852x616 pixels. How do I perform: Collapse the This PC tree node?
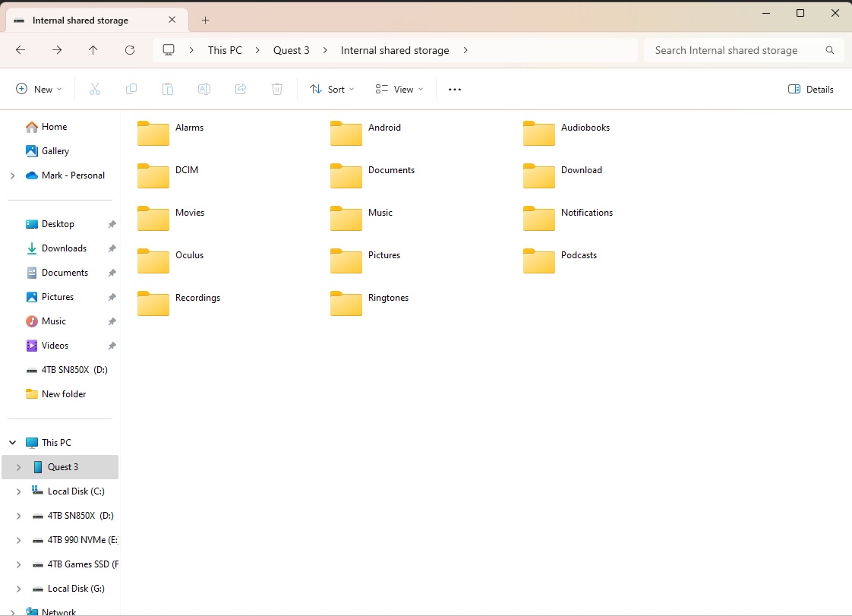[12, 443]
